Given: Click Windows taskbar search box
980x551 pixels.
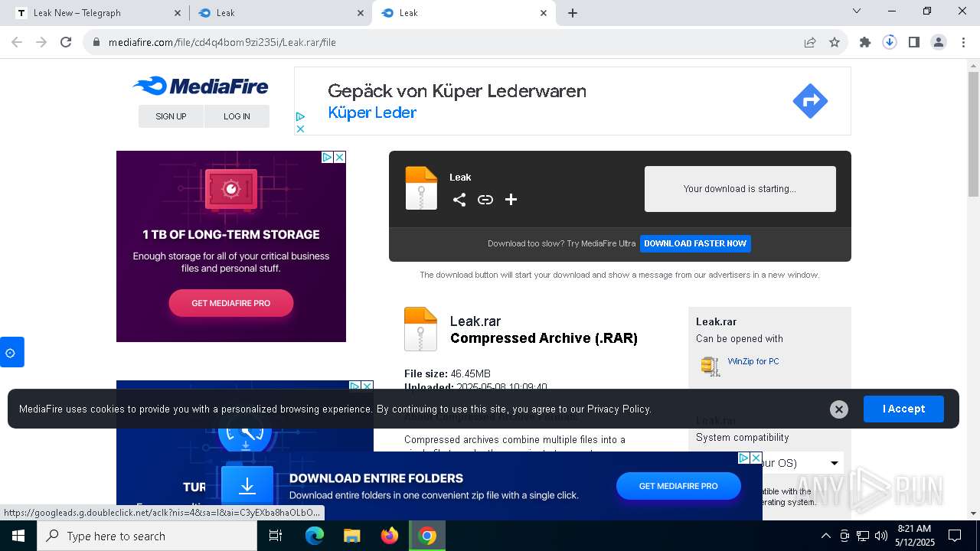Looking at the screenshot, I should pos(147,536).
